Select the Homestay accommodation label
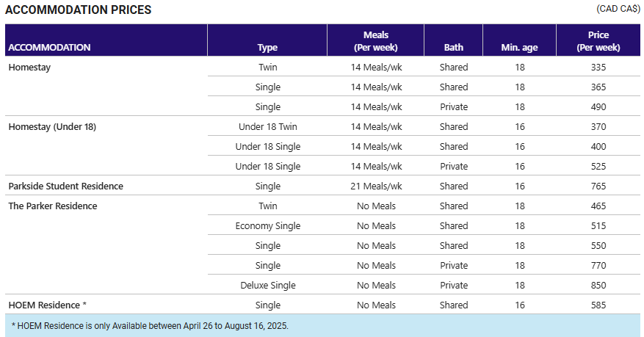This screenshot has width=644, height=337. tap(29, 68)
